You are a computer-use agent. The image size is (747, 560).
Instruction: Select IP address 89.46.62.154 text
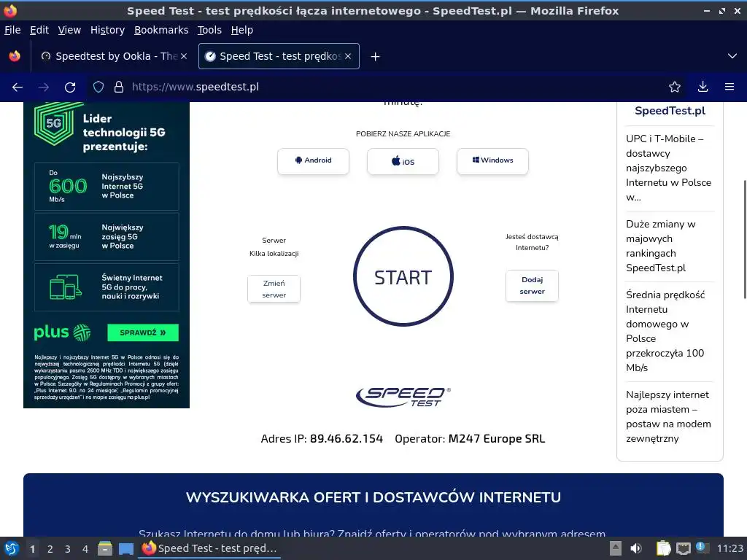(347, 438)
